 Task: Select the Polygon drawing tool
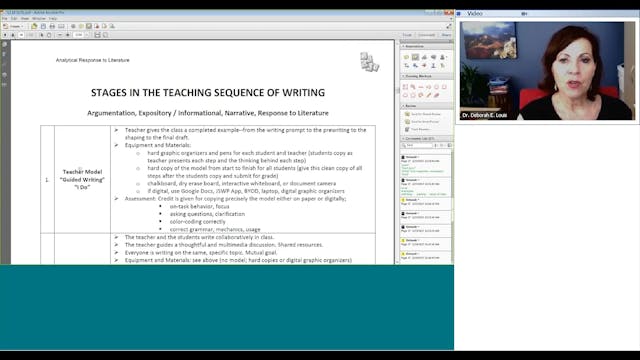click(413, 95)
